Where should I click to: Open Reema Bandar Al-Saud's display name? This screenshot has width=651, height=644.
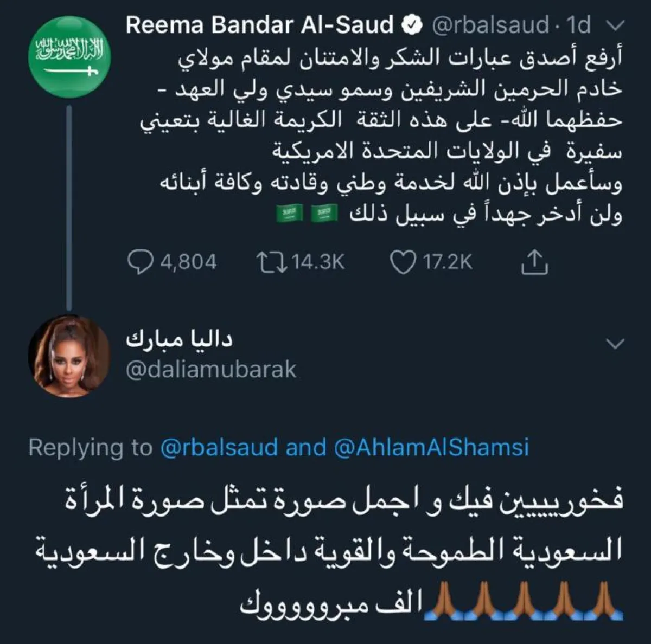[x=260, y=25]
